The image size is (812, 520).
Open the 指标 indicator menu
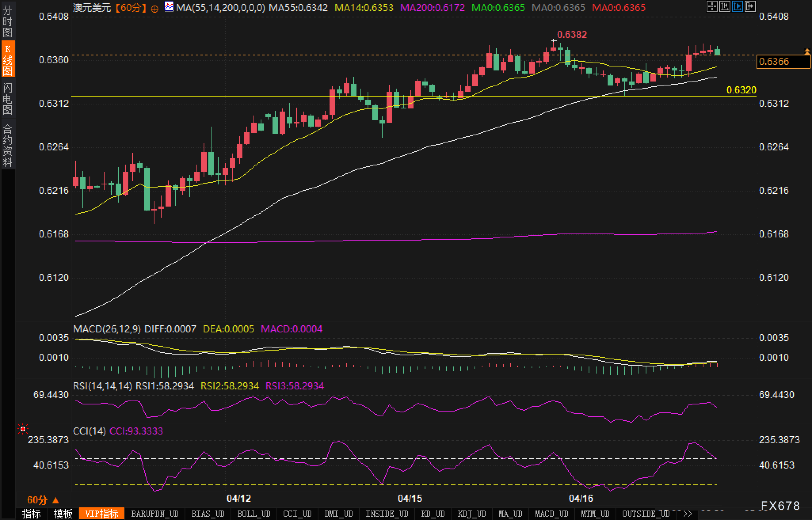tap(31, 514)
